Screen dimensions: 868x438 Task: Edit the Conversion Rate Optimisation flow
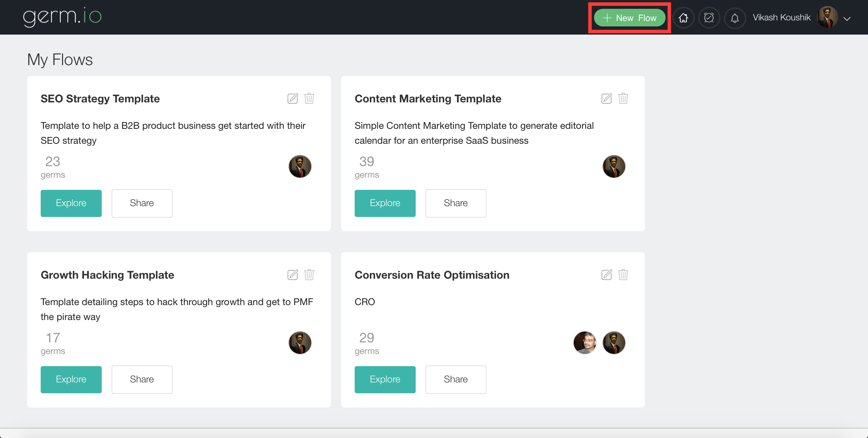607,275
